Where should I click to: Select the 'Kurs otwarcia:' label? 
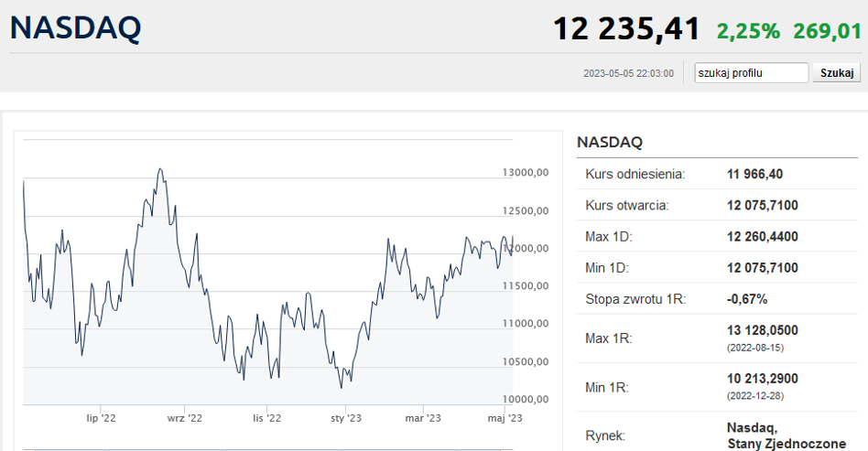[x=626, y=205]
